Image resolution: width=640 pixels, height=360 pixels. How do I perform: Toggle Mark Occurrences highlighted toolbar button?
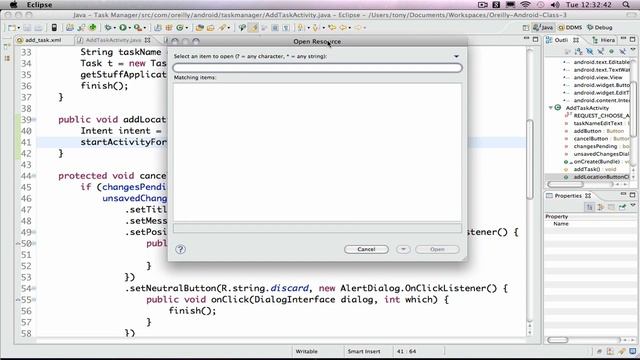coord(253,28)
